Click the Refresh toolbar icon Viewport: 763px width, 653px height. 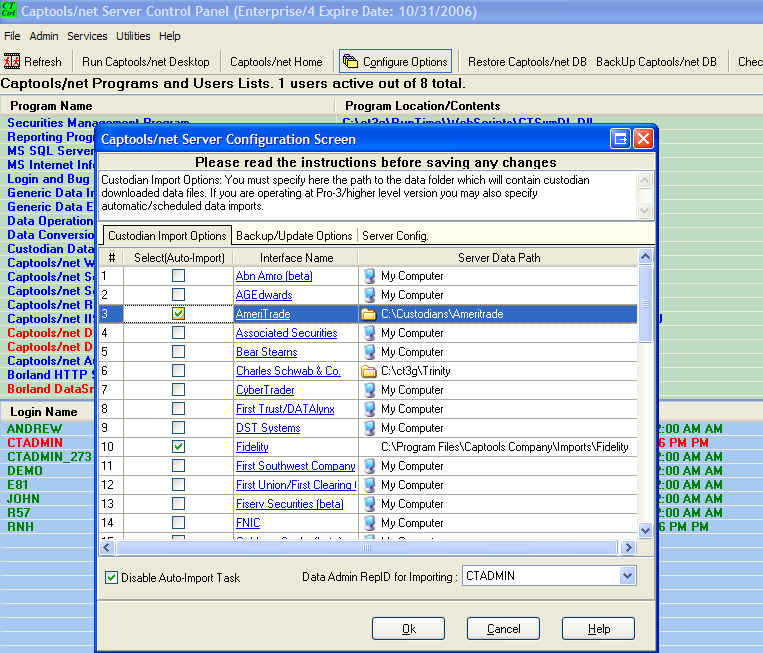[13, 62]
